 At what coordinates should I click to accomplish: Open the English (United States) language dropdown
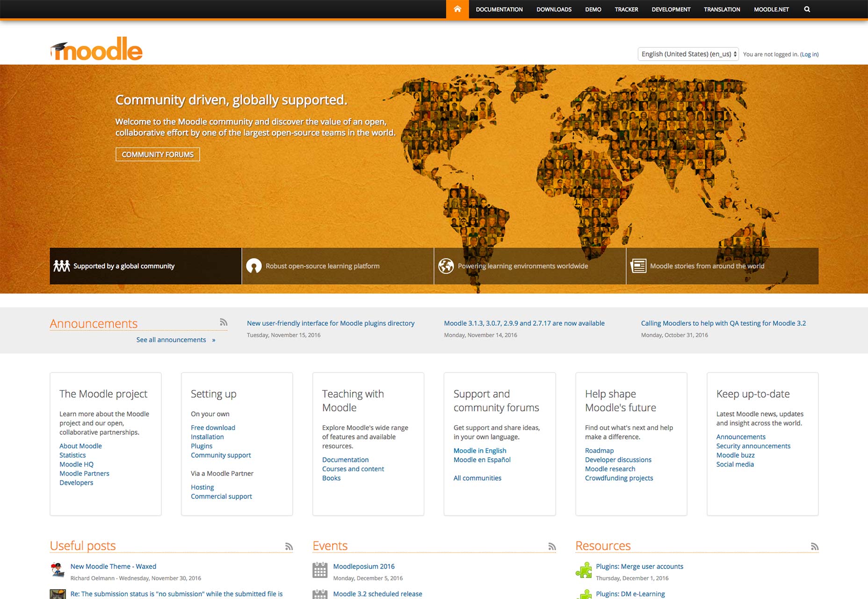pyautogui.click(x=688, y=54)
